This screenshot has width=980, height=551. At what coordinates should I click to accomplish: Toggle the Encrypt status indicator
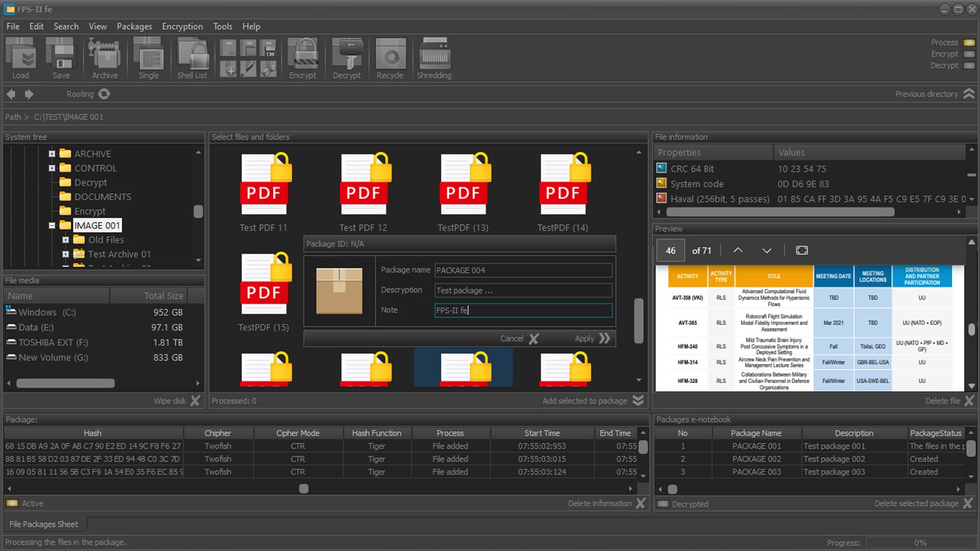969,53
